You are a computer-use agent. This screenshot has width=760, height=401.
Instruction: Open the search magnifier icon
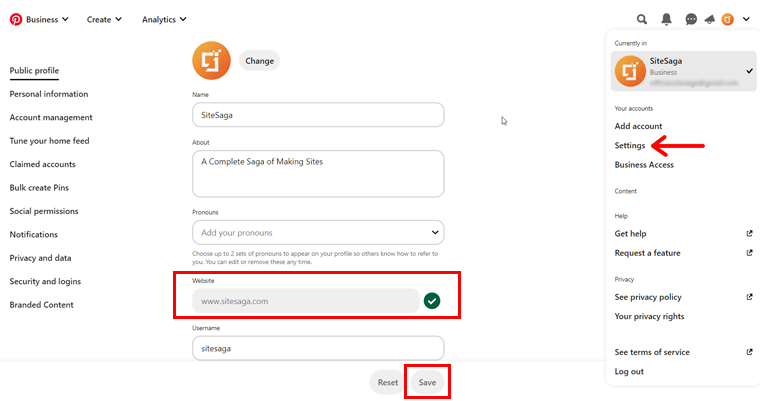click(642, 19)
